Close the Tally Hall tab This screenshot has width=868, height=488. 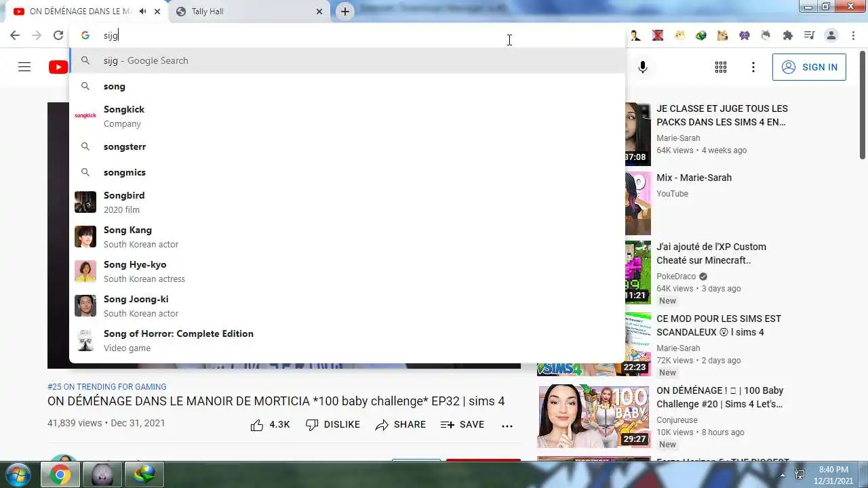point(319,12)
